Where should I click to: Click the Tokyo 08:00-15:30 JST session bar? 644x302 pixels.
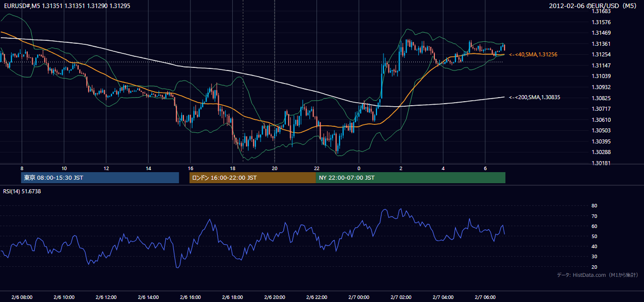pyautogui.click(x=100, y=178)
